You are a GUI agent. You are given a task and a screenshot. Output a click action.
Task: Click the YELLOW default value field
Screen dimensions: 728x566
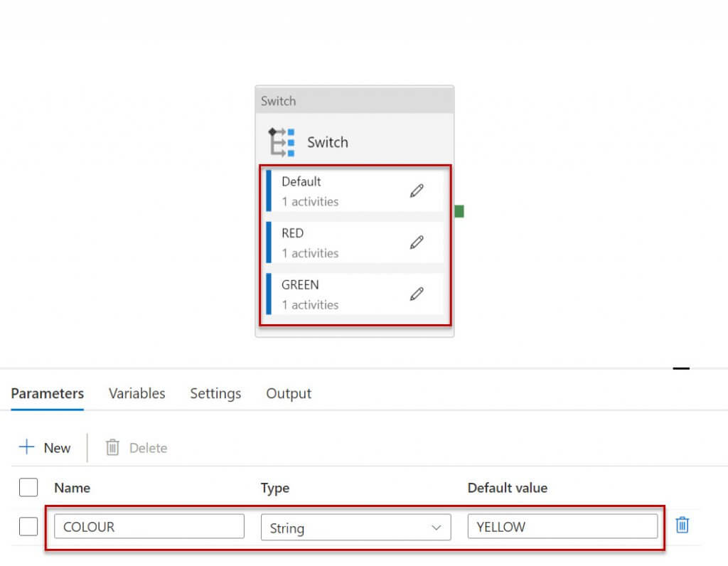(562, 527)
